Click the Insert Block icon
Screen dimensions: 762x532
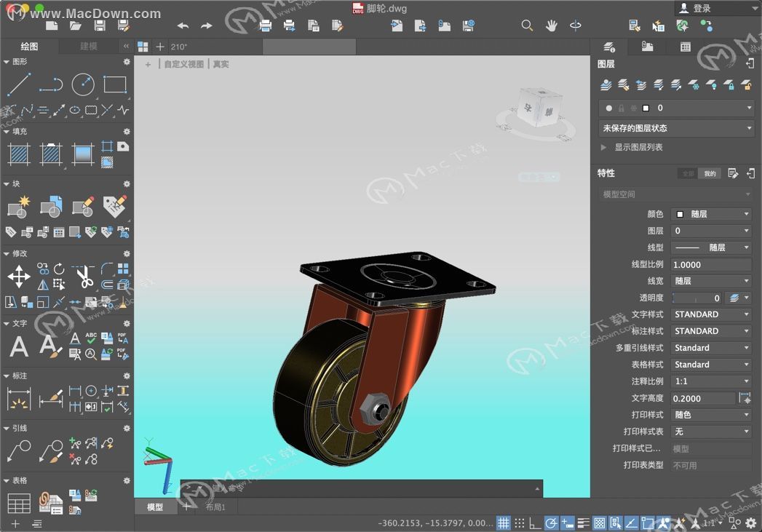click(x=20, y=207)
